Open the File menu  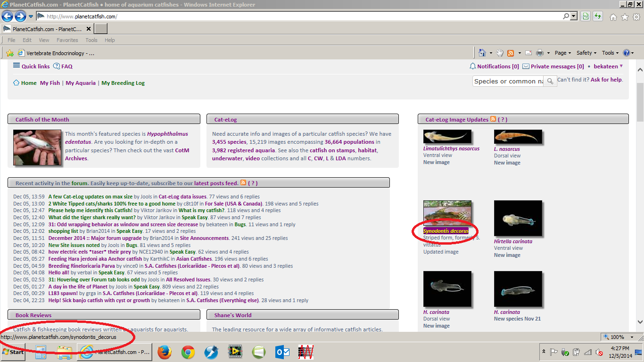[x=11, y=40]
